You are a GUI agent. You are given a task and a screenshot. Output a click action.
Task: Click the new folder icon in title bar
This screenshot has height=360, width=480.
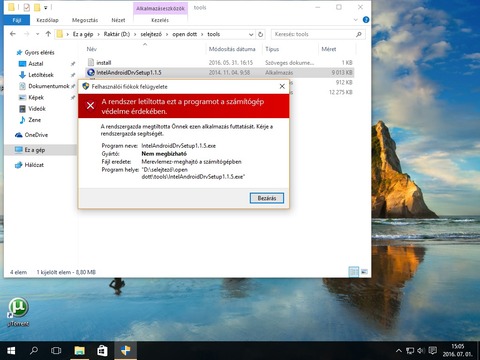pyautogui.click(x=37, y=7)
